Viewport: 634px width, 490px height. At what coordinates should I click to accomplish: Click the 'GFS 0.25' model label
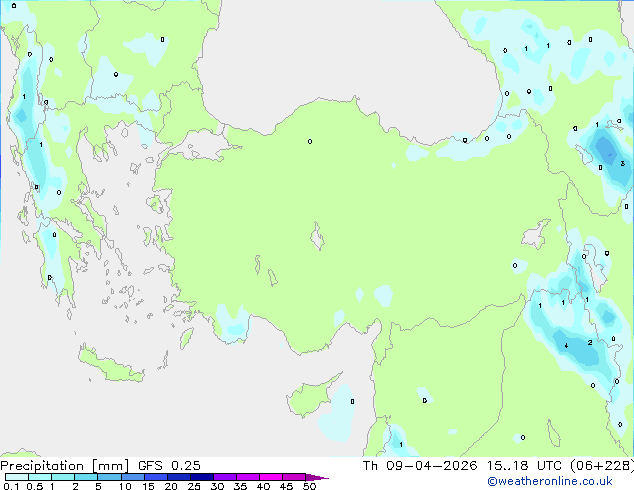coord(169,466)
